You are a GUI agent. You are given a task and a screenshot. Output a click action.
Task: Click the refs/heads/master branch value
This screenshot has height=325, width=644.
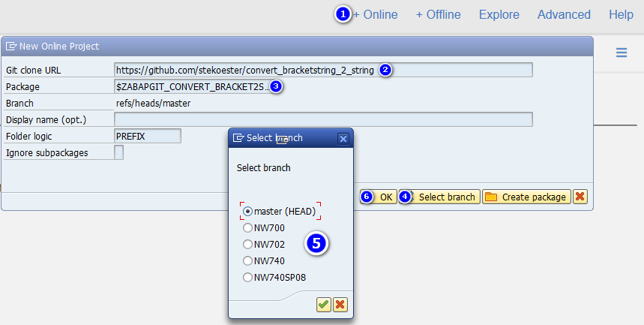pos(153,104)
